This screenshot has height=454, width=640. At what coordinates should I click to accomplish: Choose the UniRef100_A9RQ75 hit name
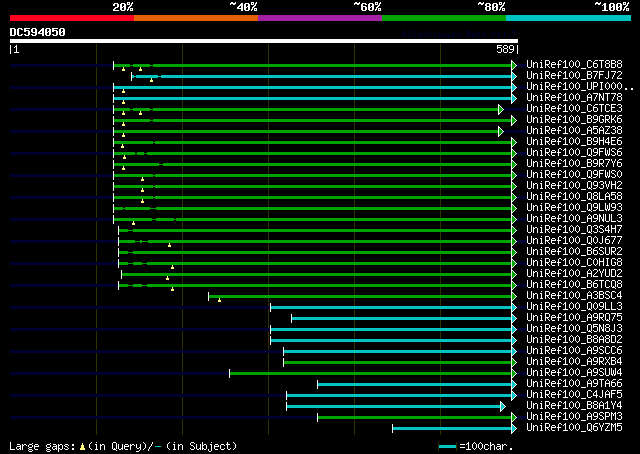point(574,318)
